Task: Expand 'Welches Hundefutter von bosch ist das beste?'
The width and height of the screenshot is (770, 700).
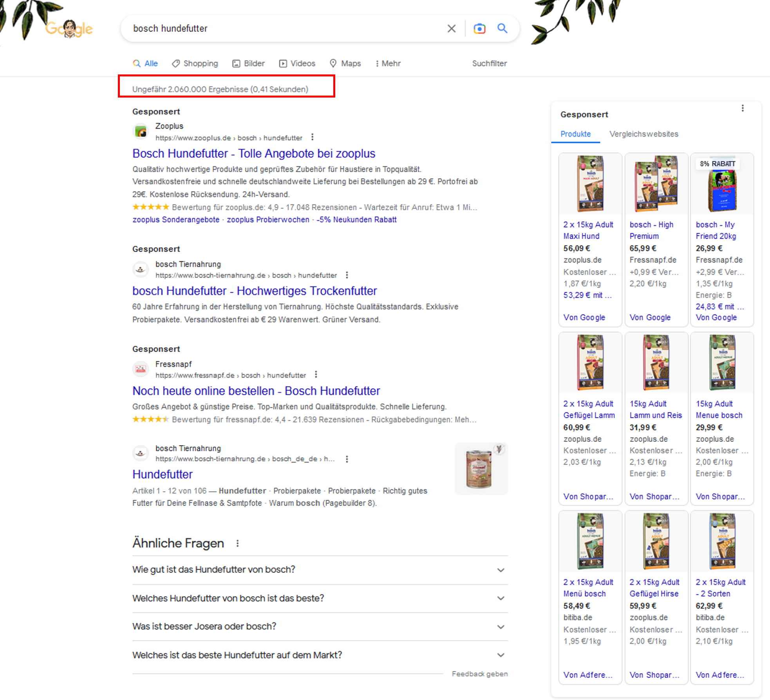Action: click(320, 598)
